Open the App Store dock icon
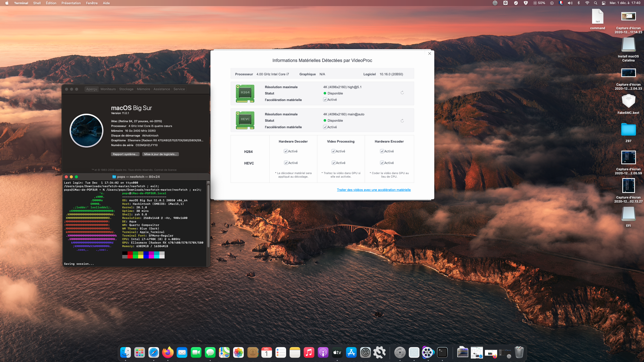Screen dimensions: 644x362 coord(351,352)
